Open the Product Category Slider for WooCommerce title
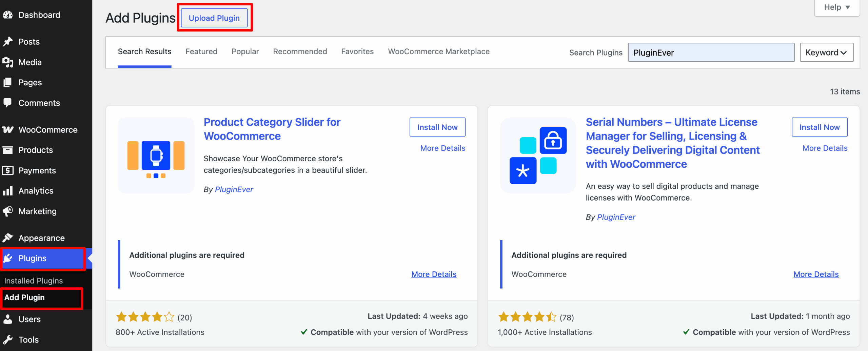The width and height of the screenshot is (868, 351). pyautogui.click(x=272, y=129)
